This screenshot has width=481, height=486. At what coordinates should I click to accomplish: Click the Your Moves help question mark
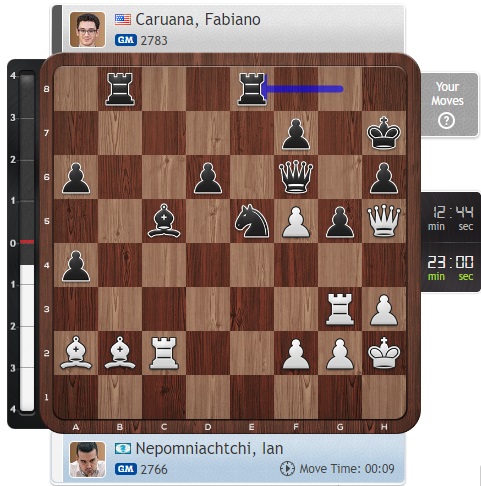[446, 120]
